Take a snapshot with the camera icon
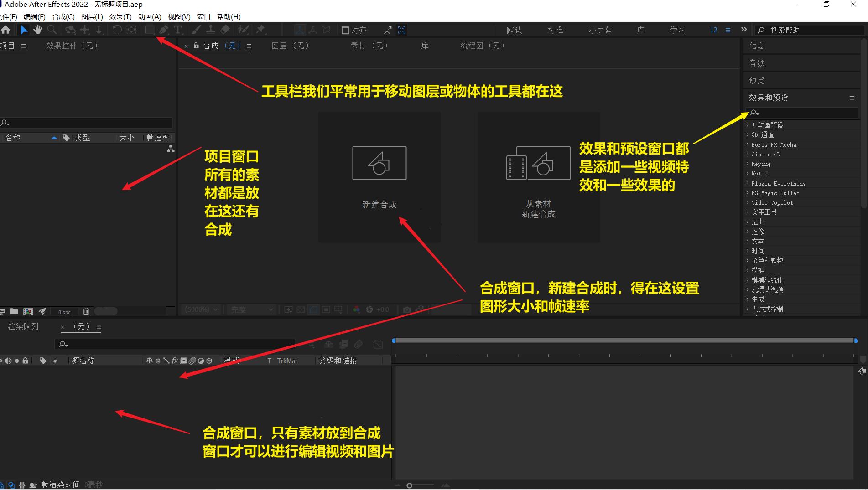This screenshot has width=868, height=490. 407,309
